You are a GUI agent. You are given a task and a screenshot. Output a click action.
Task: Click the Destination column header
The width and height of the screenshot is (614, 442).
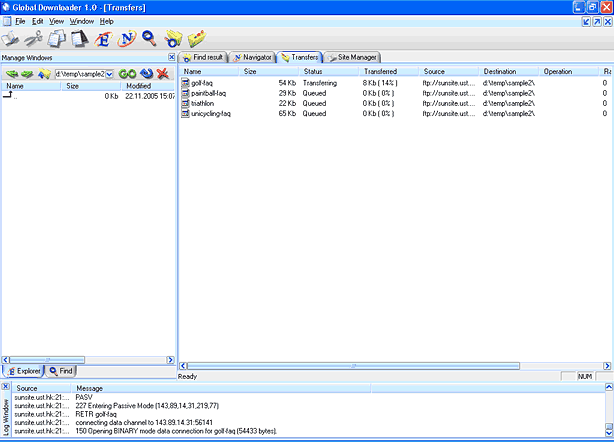click(x=509, y=71)
